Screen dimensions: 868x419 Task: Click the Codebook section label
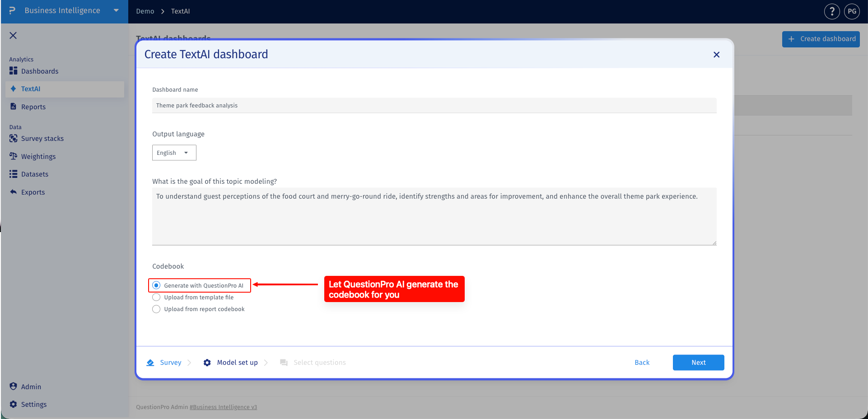point(168,266)
